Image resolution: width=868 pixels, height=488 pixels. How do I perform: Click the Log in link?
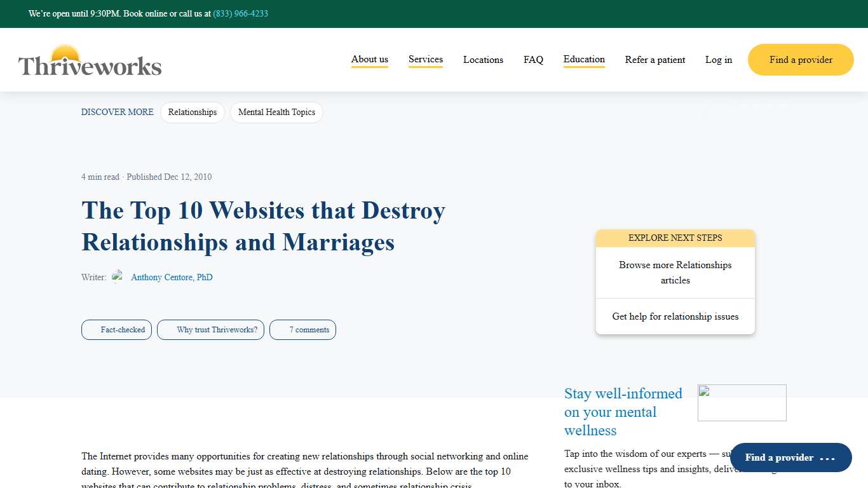[718, 60]
